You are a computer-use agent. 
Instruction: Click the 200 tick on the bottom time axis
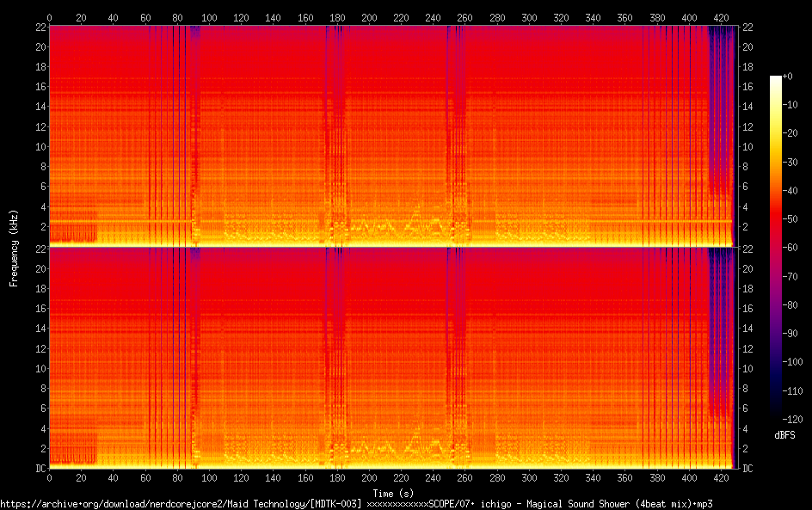click(x=369, y=479)
